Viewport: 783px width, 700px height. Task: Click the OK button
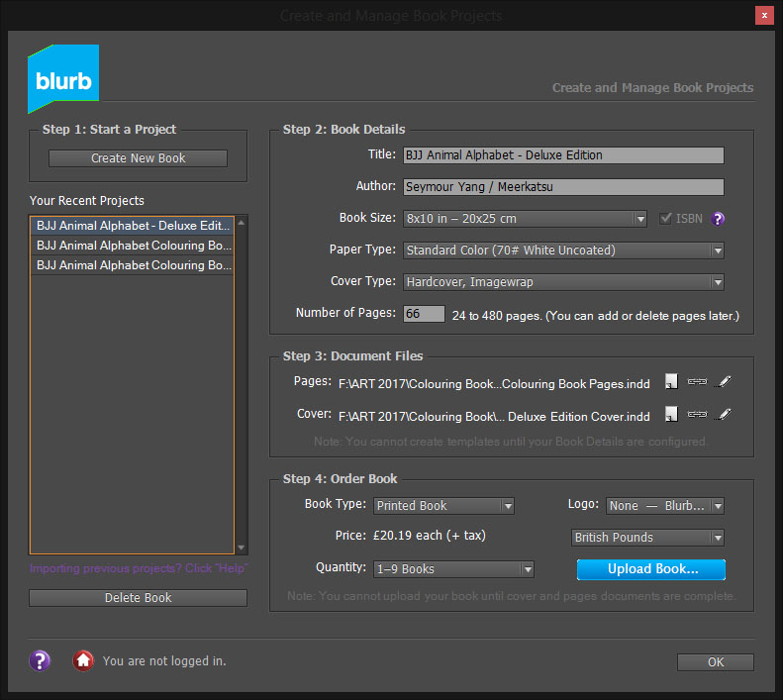[x=715, y=662]
